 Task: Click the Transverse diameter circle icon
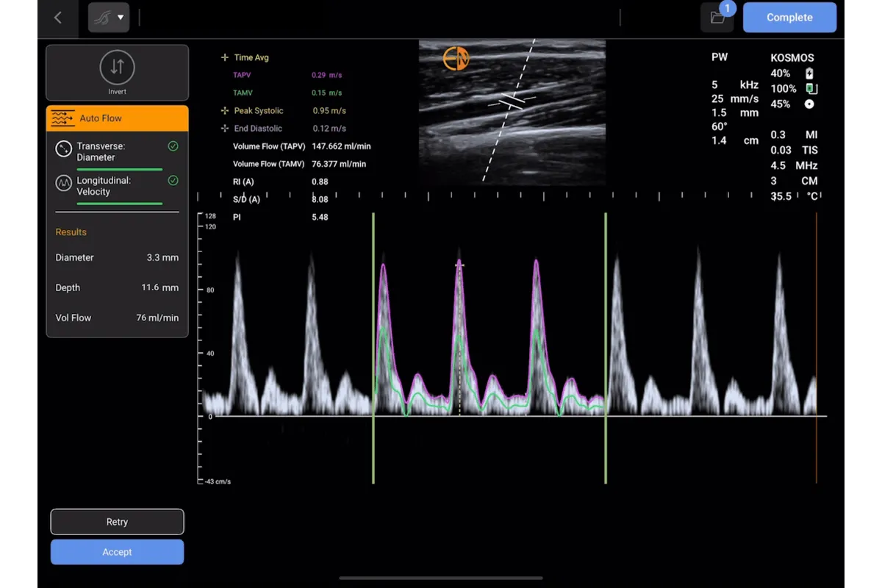(x=63, y=149)
